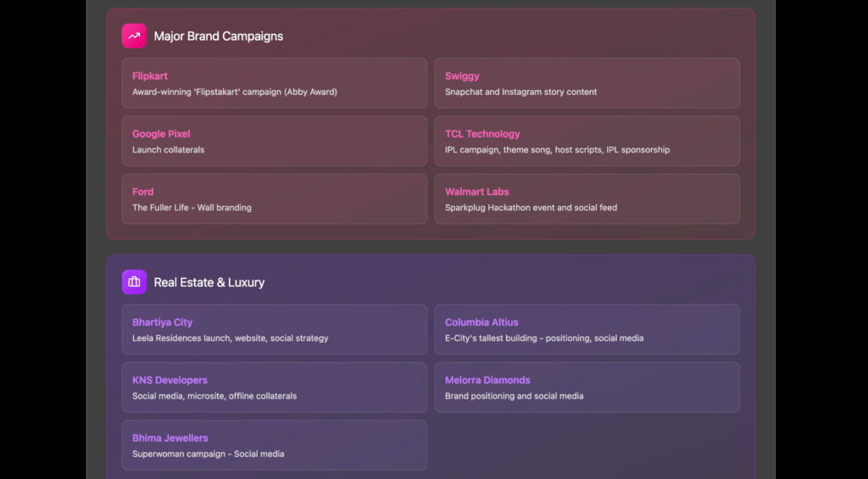Click the Google Pixel heading

[161, 134]
